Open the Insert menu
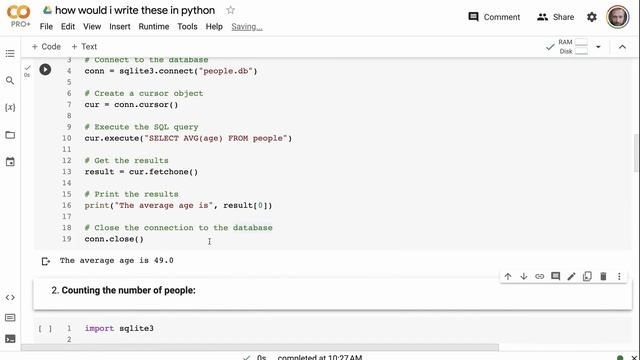The image size is (640, 360). tap(120, 27)
